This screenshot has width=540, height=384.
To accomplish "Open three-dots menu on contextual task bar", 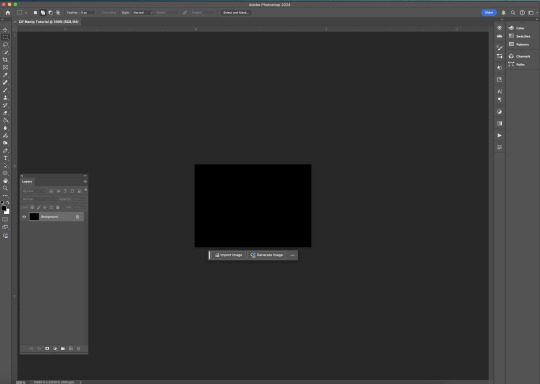I will (x=292, y=255).
